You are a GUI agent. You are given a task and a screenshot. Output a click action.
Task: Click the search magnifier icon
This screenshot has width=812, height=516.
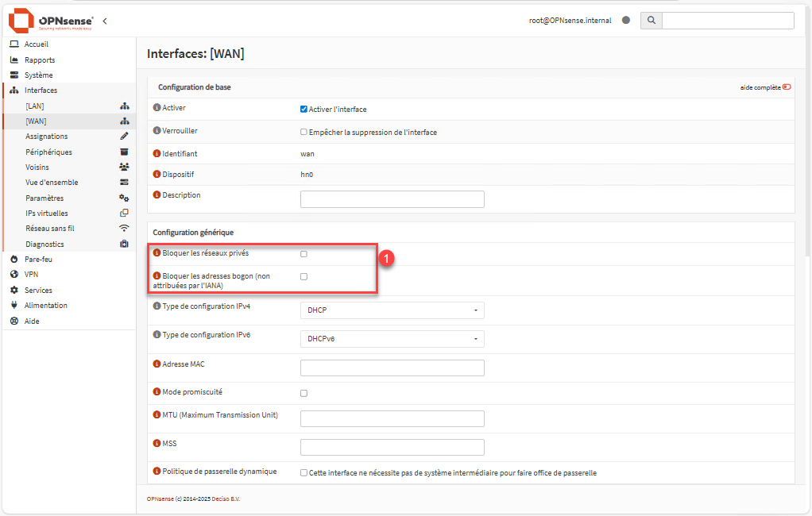652,21
